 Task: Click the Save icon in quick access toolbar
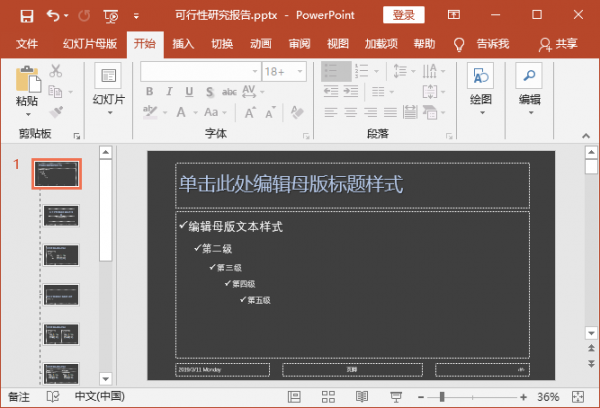tap(27, 16)
